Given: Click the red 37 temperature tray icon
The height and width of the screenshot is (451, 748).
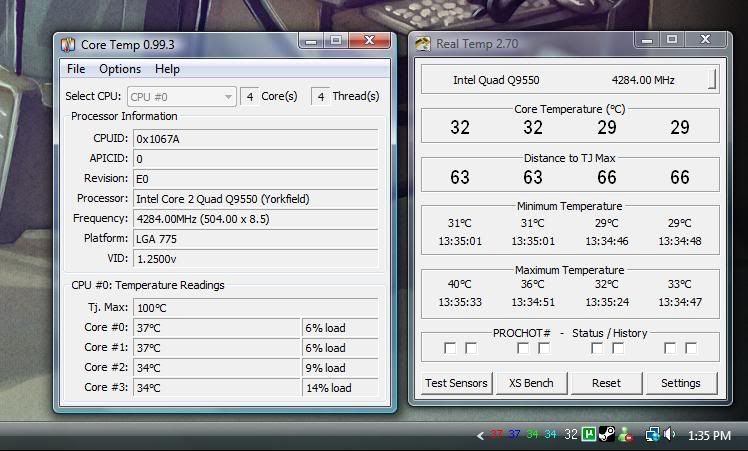Looking at the screenshot, I should pyautogui.click(x=497, y=435).
